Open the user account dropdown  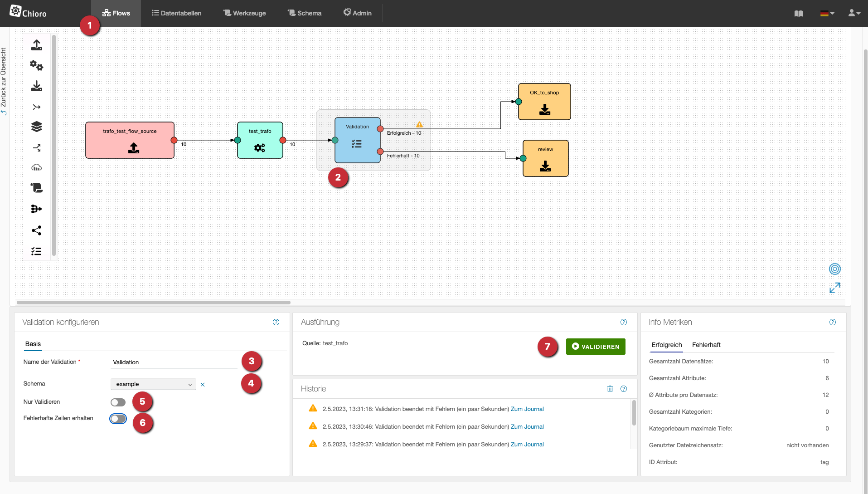[x=854, y=13]
